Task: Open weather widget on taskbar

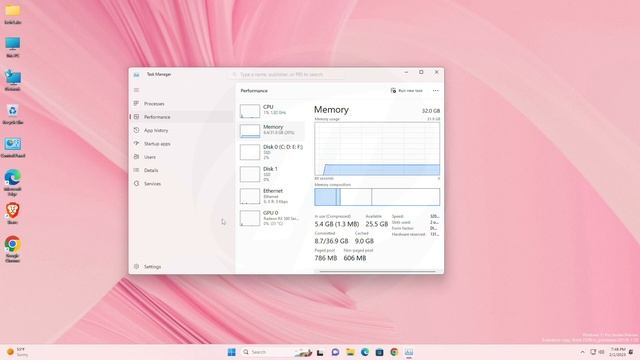Action: (x=17, y=352)
